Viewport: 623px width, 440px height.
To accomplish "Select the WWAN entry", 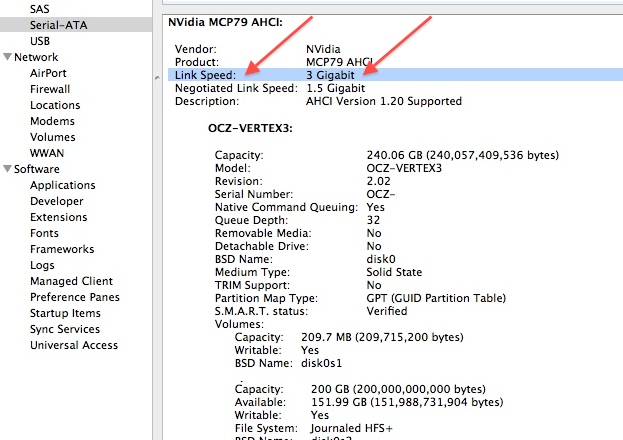I will pos(47,153).
